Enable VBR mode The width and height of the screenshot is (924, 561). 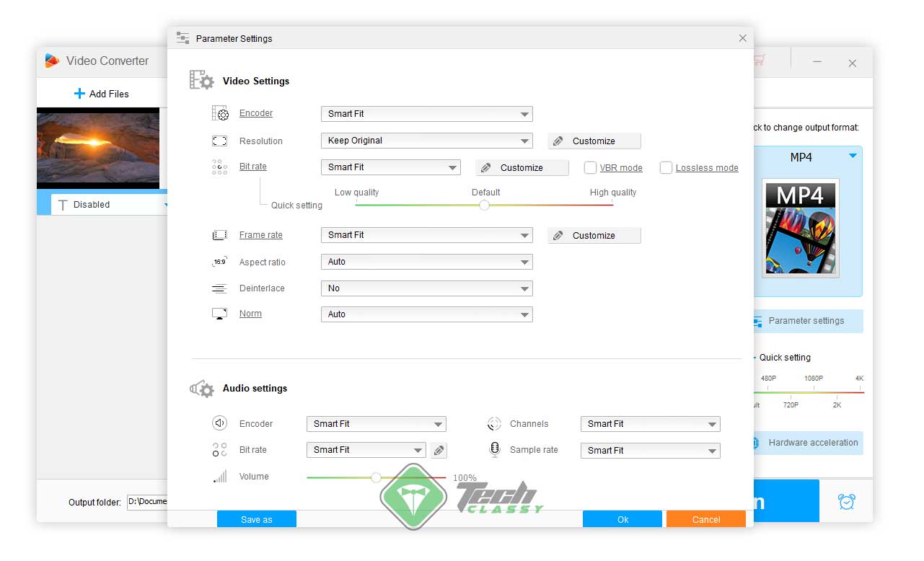click(x=589, y=167)
